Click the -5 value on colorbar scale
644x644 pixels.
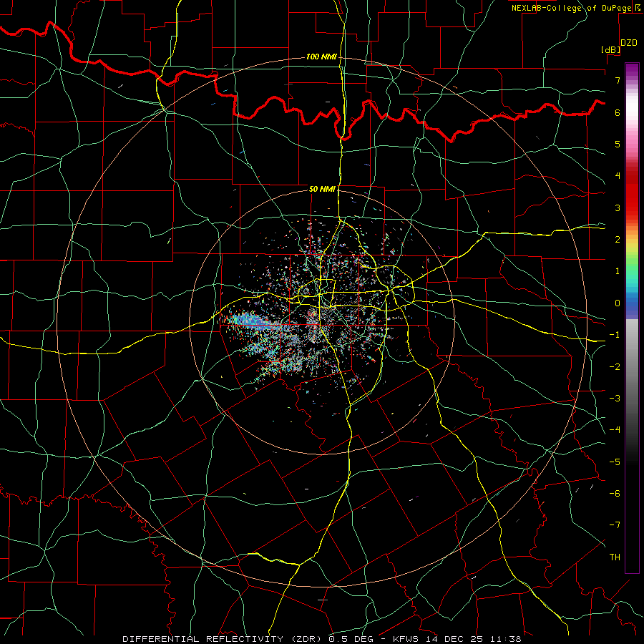point(615,462)
